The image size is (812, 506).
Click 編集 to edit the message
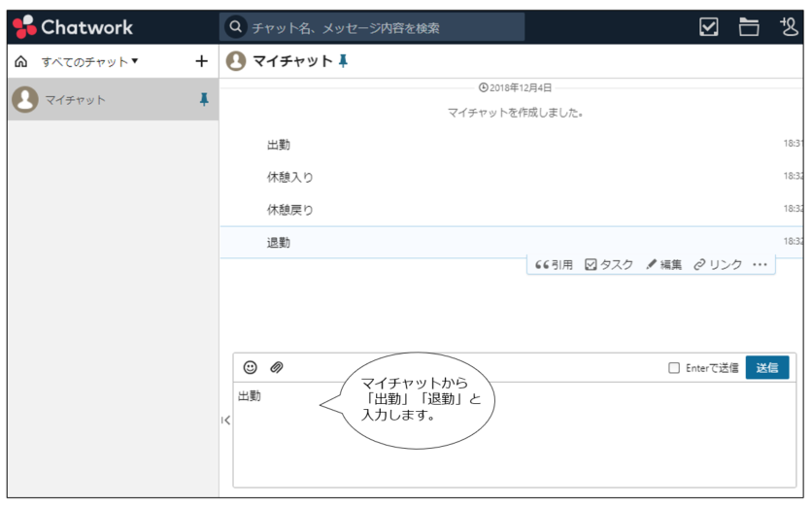(x=664, y=264)
